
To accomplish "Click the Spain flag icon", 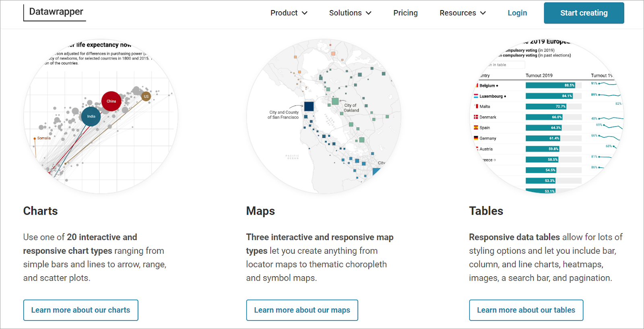I will click(x=476, y=127).
